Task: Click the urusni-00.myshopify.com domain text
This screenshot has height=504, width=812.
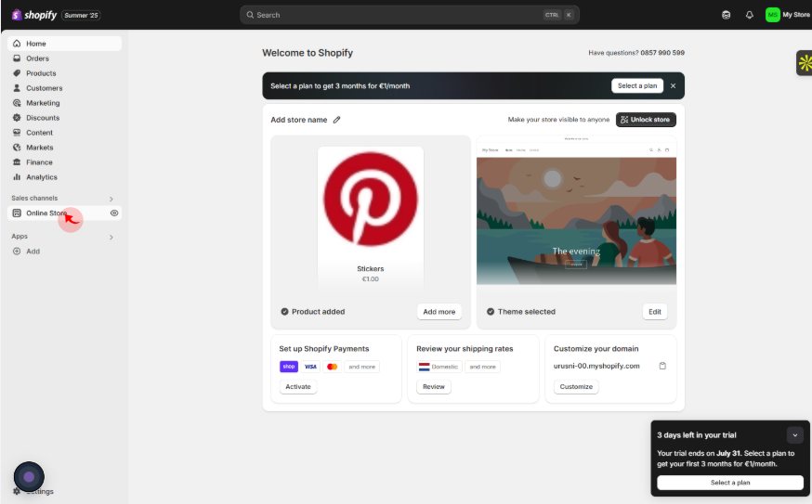Action: [x=596, y=366]
